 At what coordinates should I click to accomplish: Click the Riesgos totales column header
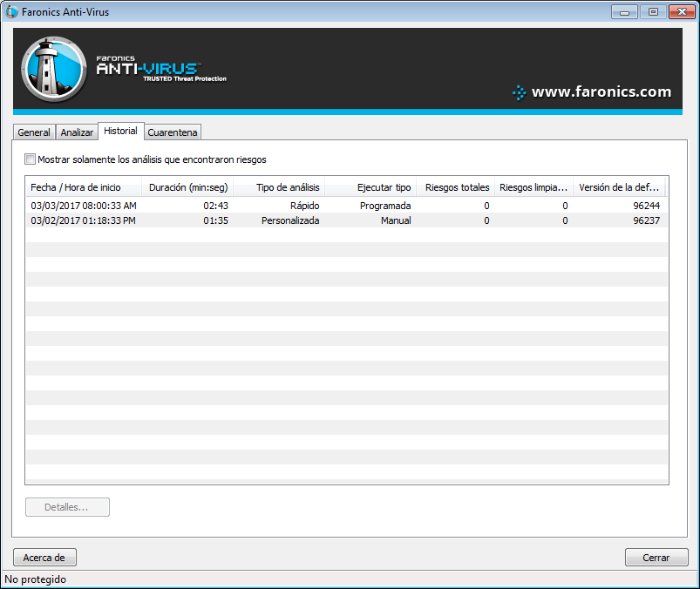tap(455, 187)
